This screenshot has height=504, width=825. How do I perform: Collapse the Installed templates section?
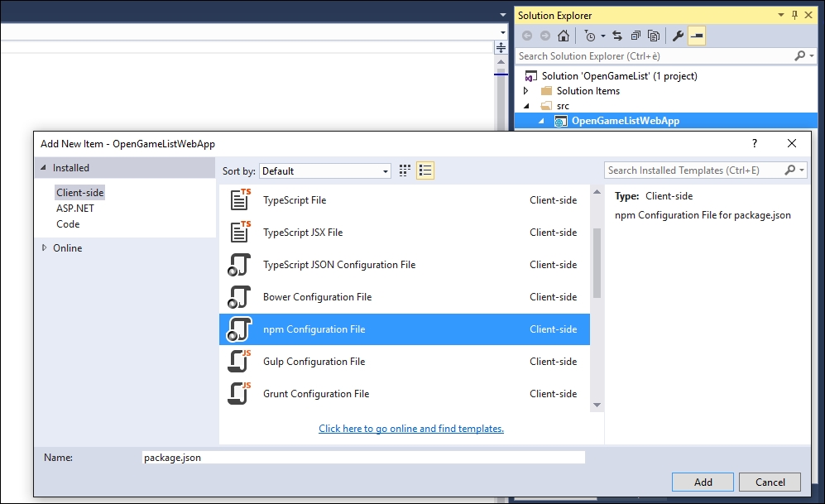point(44,167)
